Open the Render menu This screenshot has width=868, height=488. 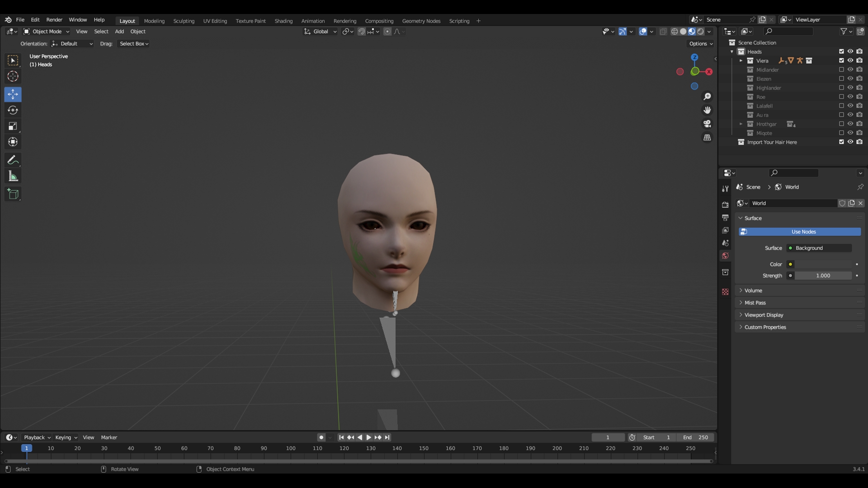coord(54,20)
